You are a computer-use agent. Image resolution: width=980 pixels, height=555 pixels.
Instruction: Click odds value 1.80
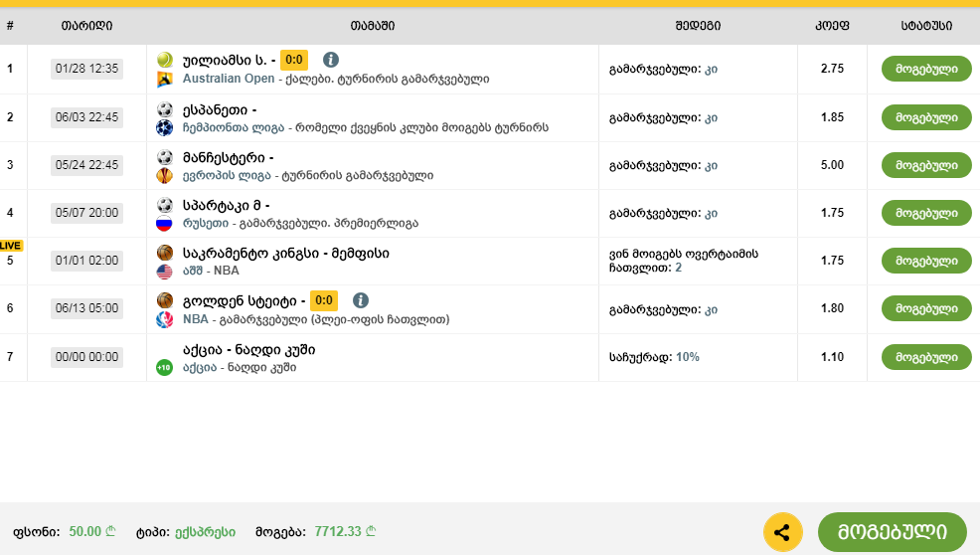point(832,308)
